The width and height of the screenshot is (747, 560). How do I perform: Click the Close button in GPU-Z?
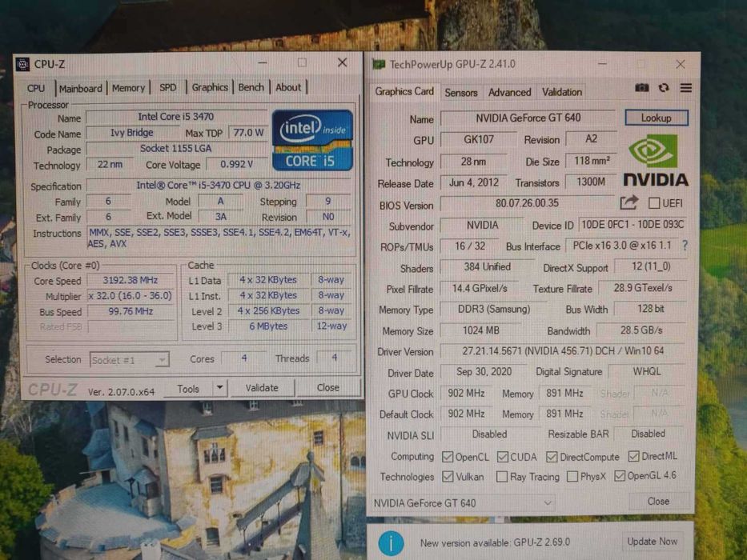pos(658,502)
